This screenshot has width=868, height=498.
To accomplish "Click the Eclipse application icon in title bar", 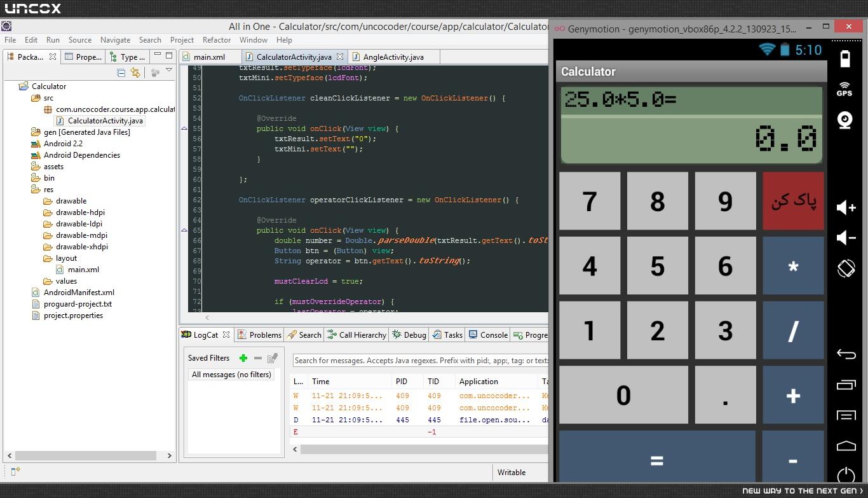I will point(6,26).
